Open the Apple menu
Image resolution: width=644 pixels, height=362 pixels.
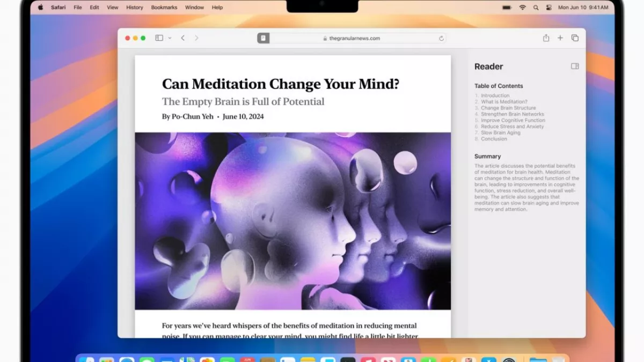click(x=40, y=8)
